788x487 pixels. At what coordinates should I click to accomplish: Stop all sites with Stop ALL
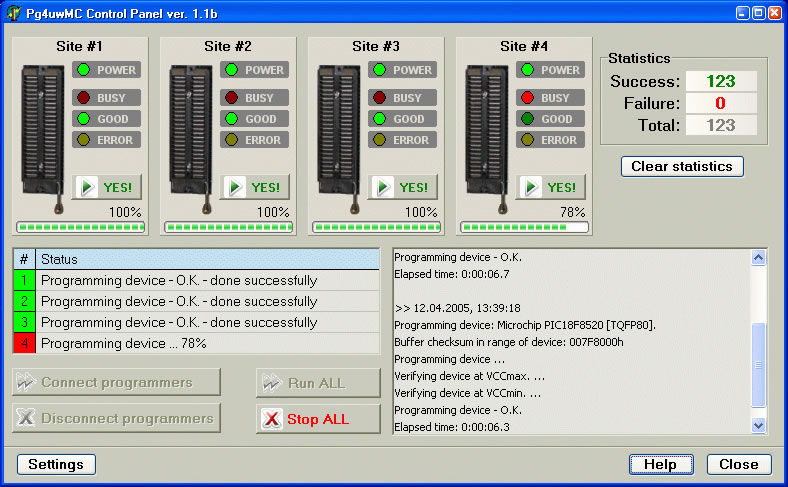tap(318, 419)
